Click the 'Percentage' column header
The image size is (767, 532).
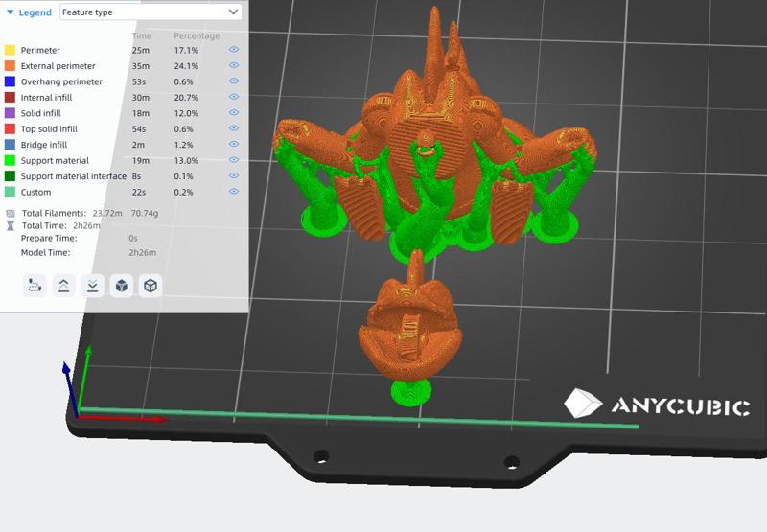click(197, 35)
